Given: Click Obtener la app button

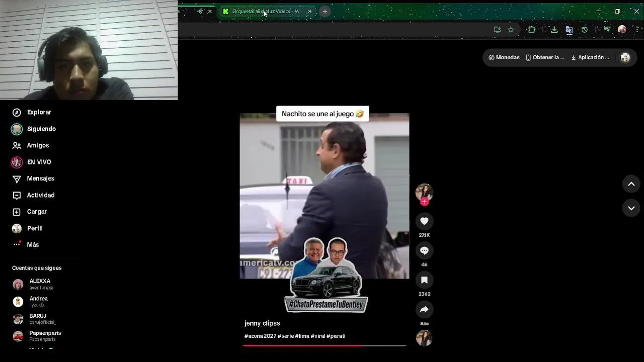Looking at the screenshot, I should click(545, 57).
